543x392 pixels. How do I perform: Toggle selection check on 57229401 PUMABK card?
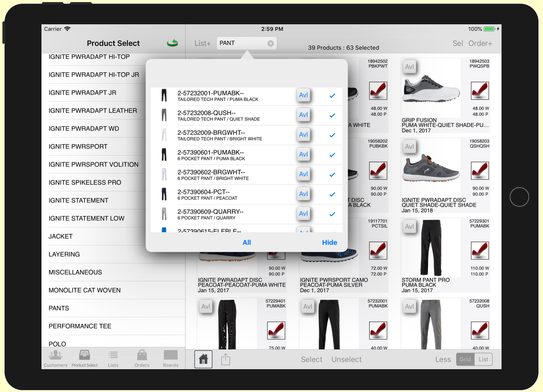tap(276, 330)
